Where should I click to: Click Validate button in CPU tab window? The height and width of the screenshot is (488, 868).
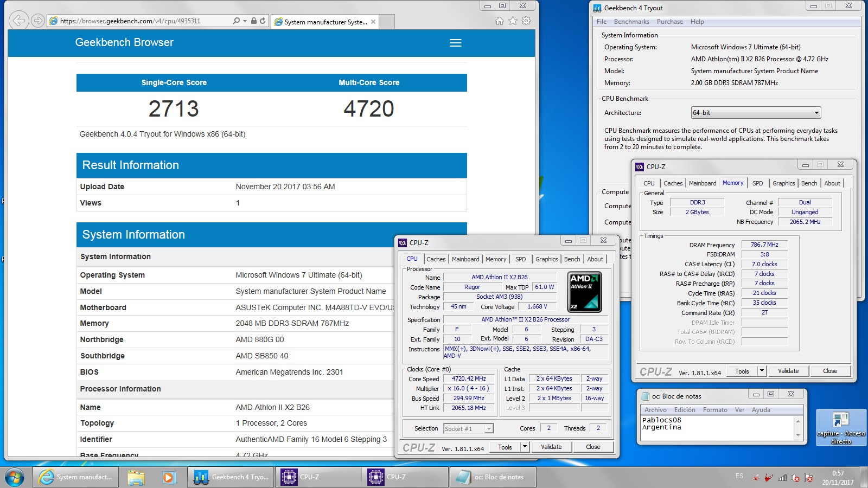(x=551, y=447)
